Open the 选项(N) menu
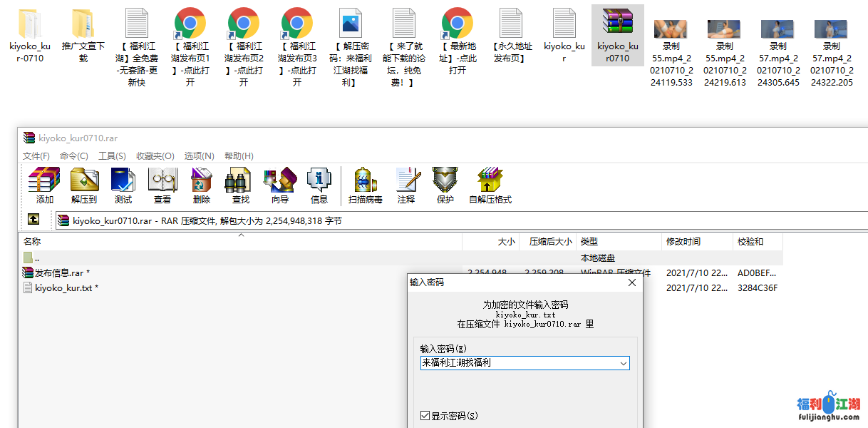 pos(199,156)
